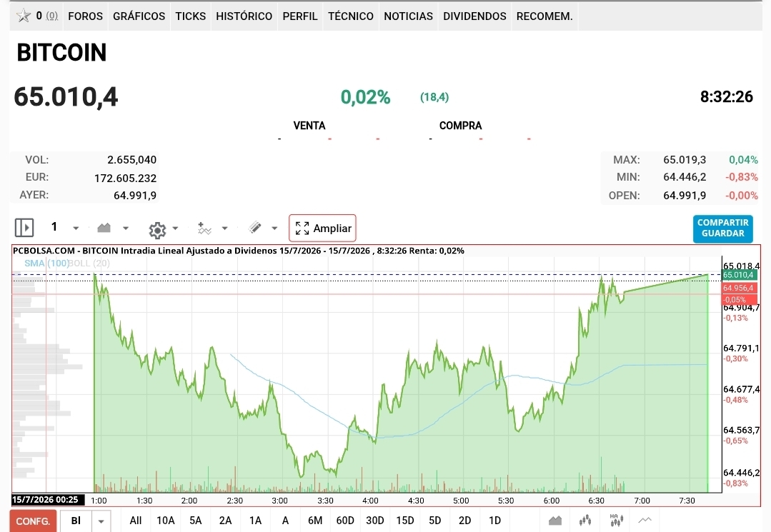
Task: Open the NOTICIAS tab
Action: point(408,16)
